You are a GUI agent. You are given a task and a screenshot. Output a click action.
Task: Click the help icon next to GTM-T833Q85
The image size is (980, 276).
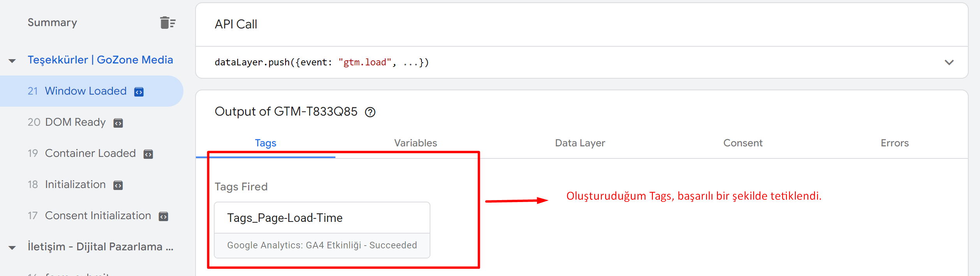370,113
